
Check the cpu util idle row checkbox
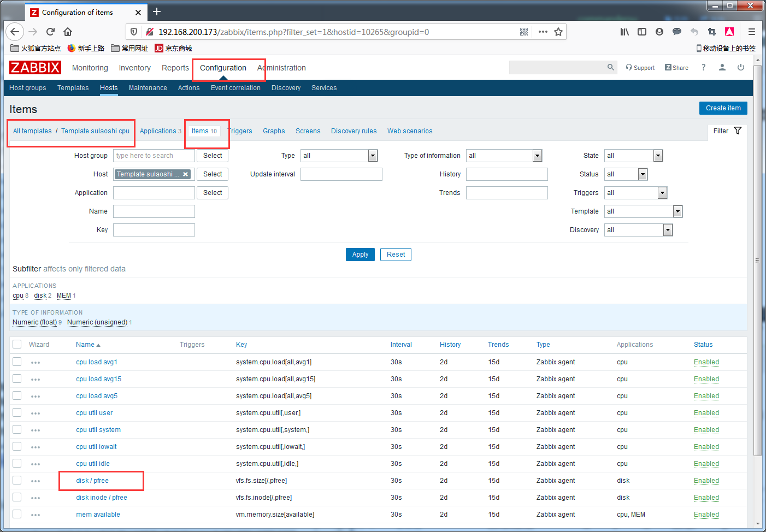click(x=17, y=463)
